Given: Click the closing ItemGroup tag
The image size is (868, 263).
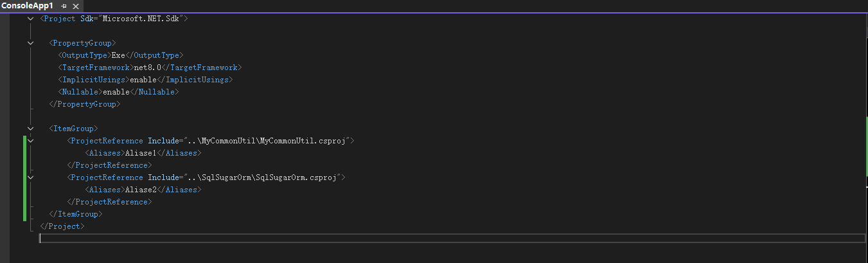Looking at the screenshot, I should [76, 214].
